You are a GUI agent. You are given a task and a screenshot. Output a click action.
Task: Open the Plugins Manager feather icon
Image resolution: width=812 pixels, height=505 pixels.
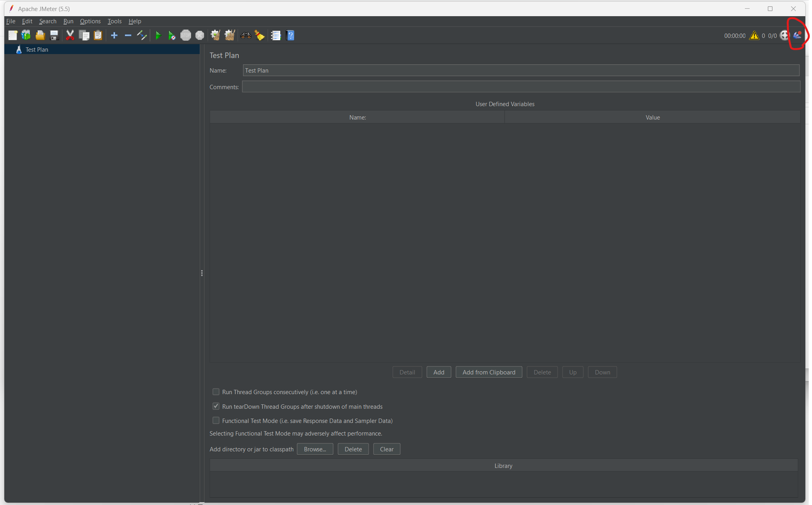(x=797, y=36)
